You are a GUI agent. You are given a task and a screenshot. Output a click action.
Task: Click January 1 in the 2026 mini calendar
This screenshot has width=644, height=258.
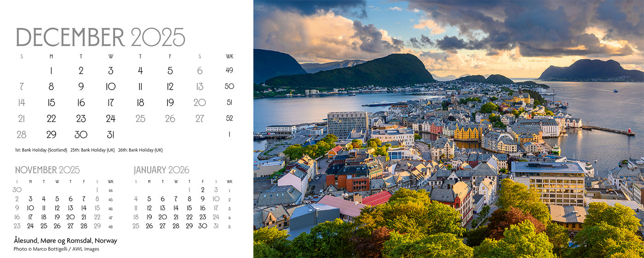point(189,189)
